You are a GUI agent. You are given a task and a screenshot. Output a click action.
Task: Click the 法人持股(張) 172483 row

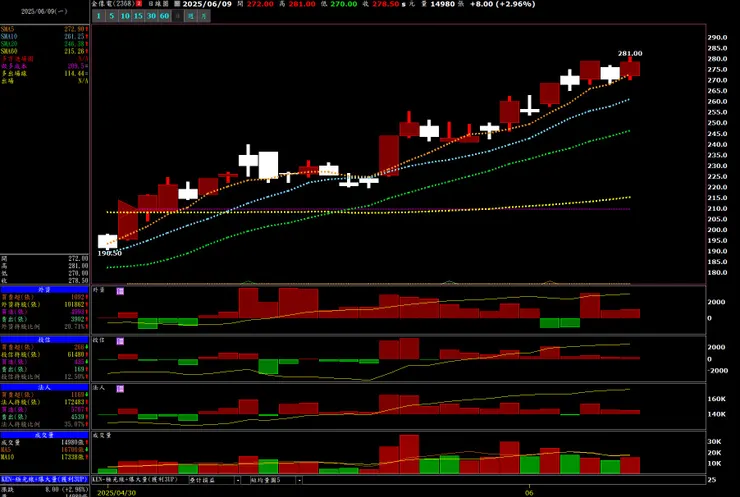[44, 402]
